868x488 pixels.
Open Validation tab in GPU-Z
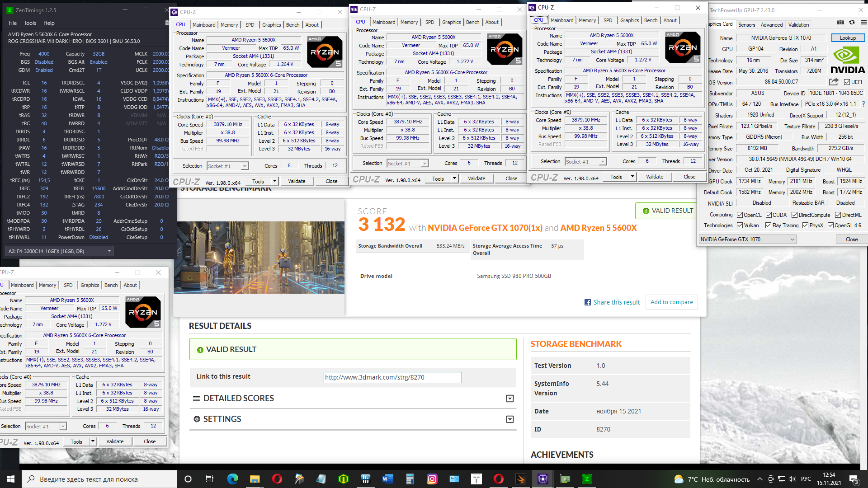pos(798,25)
